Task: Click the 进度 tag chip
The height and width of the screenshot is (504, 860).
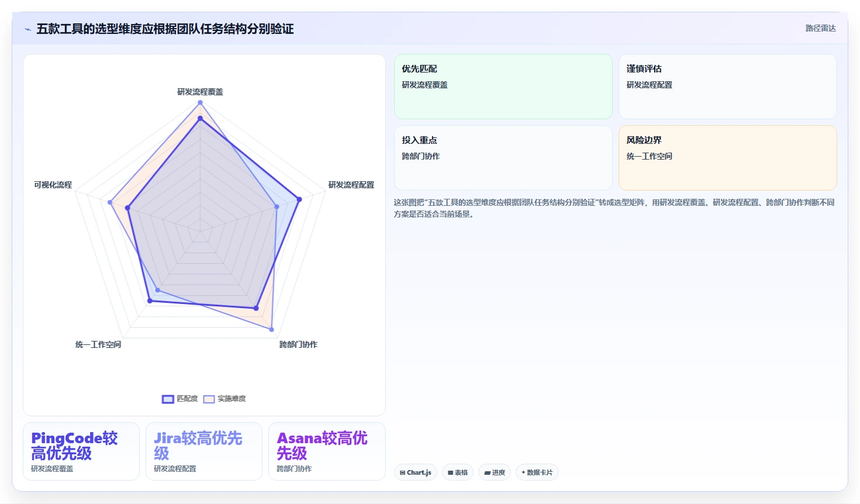Action: [495, 472]
